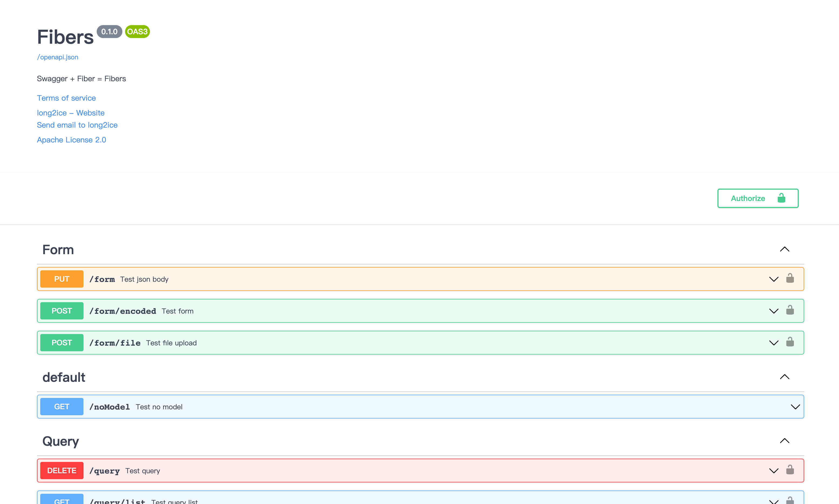Open Terms of service link

pos(66,98)
